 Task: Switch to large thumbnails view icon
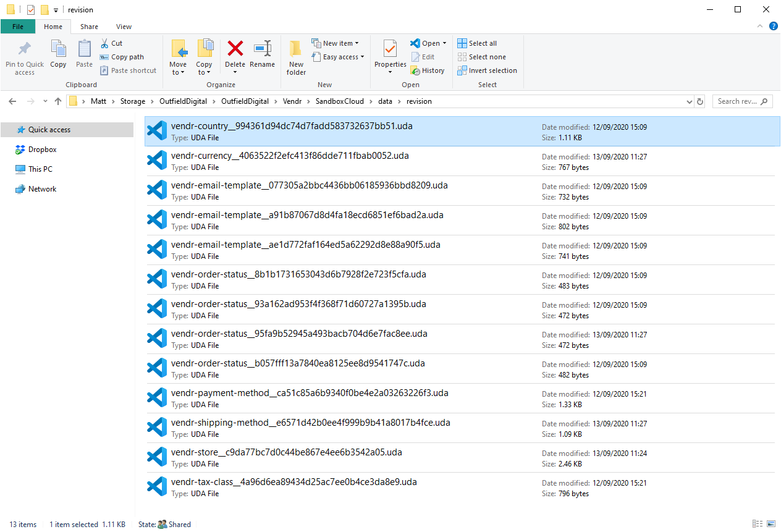click(x=770, y=524)
